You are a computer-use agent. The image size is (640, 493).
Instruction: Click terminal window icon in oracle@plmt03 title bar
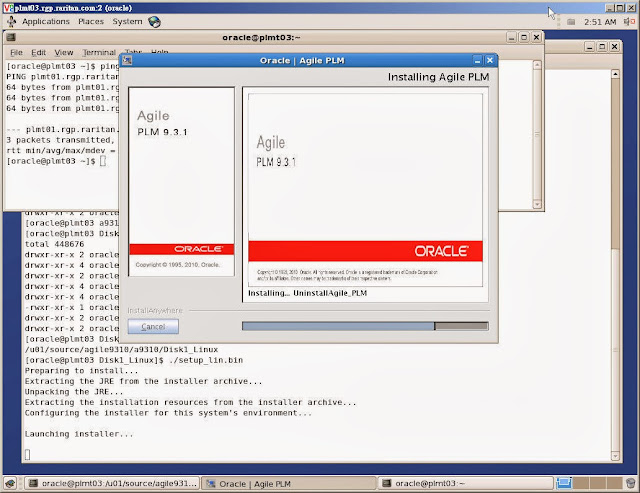[11, 37]
